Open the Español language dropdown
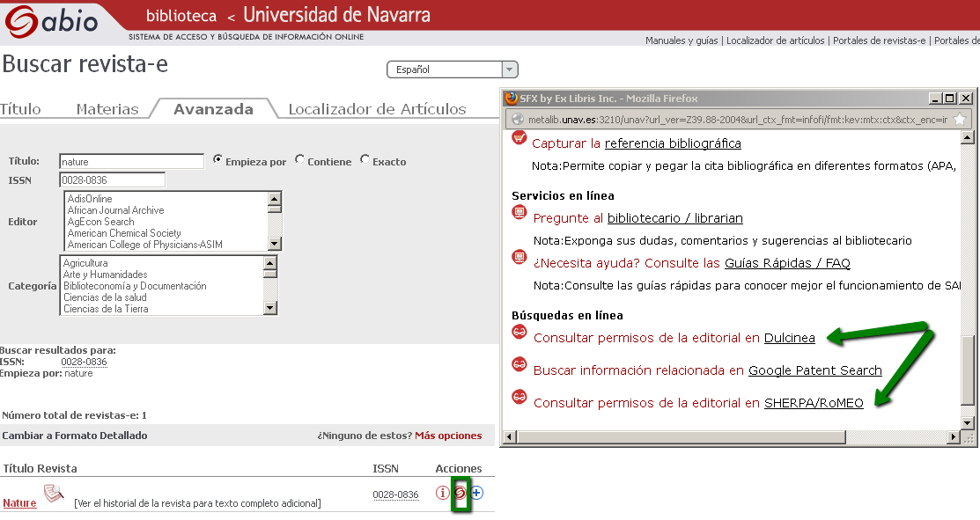This screenshot has width=980, height=520. 453,70
